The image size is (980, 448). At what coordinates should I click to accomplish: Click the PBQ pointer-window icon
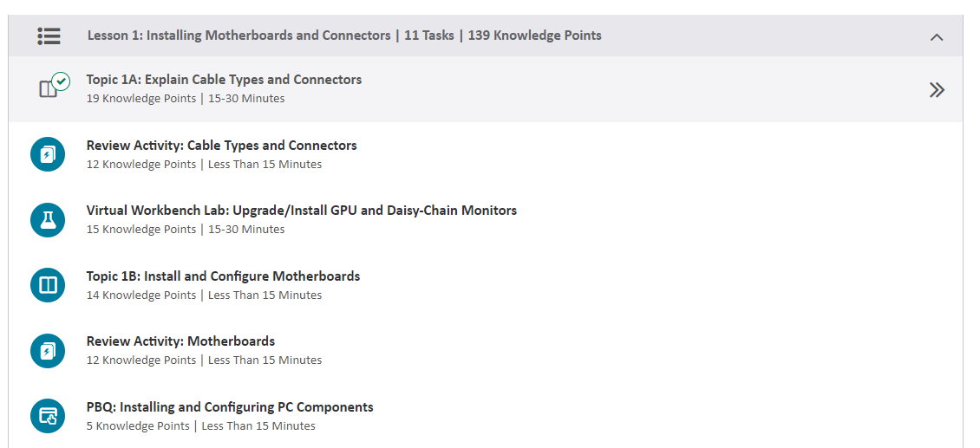pos(48,416)
